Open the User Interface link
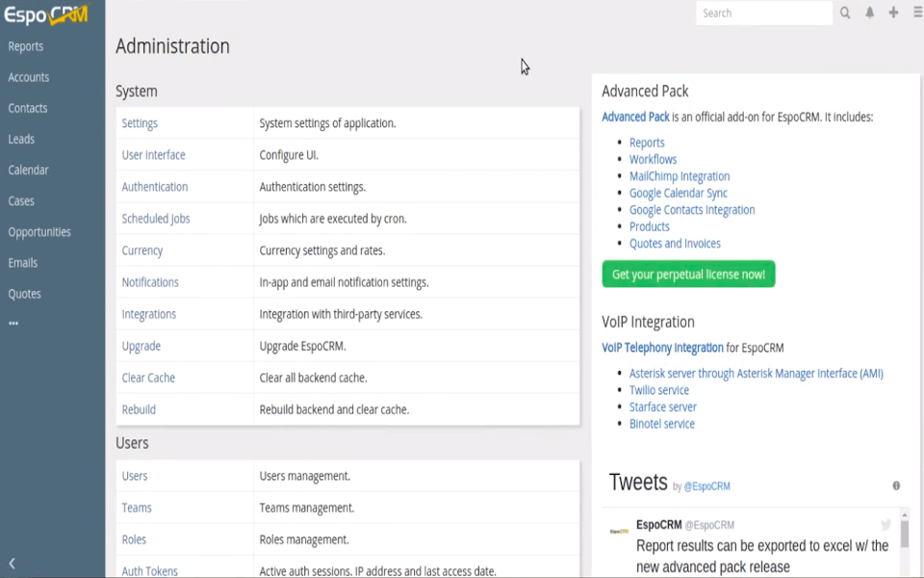The height and width of the screenshot is (578, 924). tap(153, 155)
